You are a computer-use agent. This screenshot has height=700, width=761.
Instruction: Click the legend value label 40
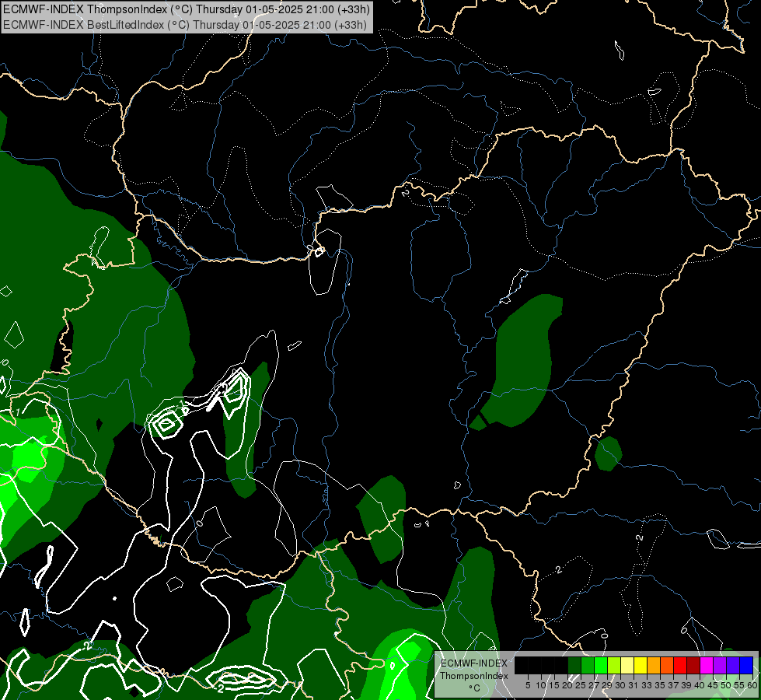700,685
